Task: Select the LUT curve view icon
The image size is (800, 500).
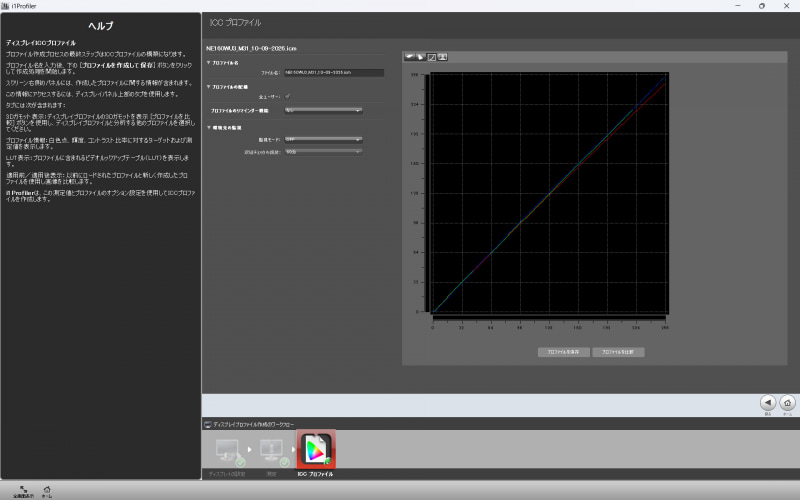Action: (432, 57)
